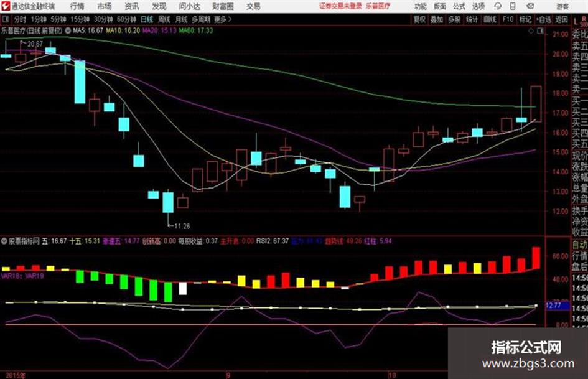Click the 21.00 price axis label
This screenshot has height=379, width=588.
click(x=561, y=34)
